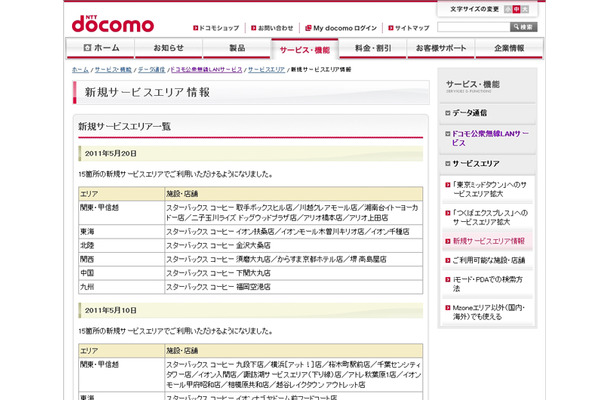The width and height of the screenshot is (610, 400).
Task: Open the お知らせ tab
Action: (168, 48)
